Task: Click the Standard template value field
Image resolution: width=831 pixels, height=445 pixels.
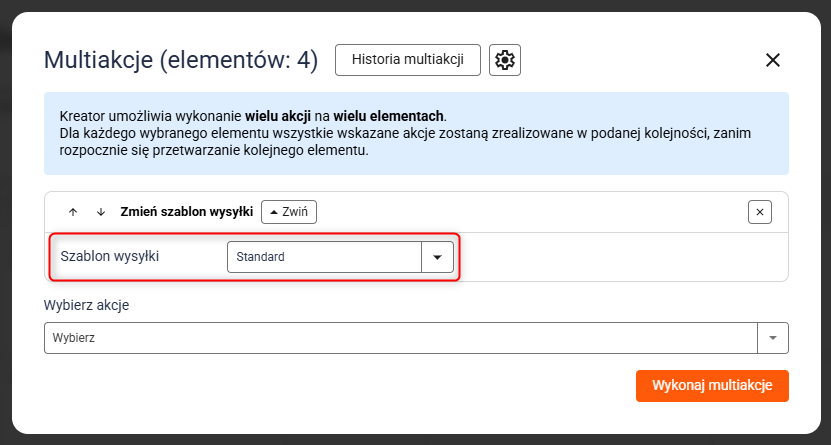Action: pos(324,257)
